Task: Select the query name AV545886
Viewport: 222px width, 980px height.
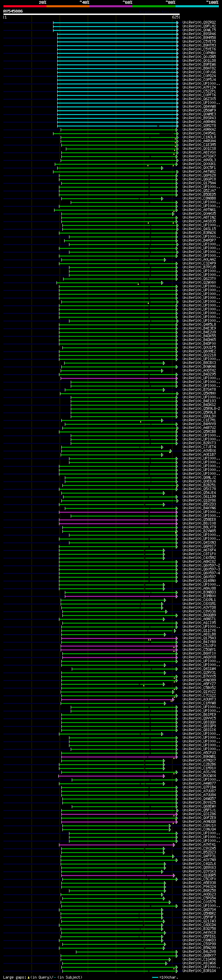Action: click(13, 11)
